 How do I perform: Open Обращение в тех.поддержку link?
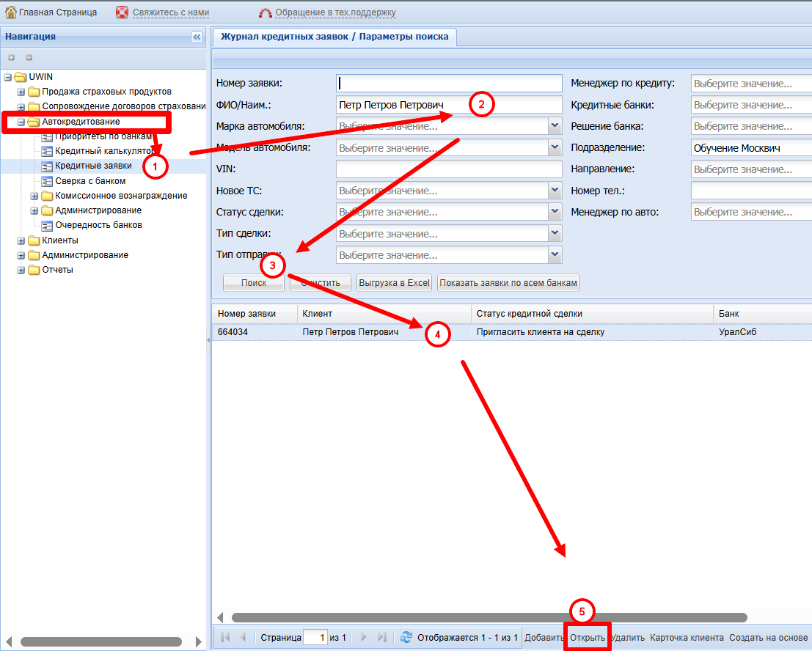pyautogui.click(x=335, y=12)
